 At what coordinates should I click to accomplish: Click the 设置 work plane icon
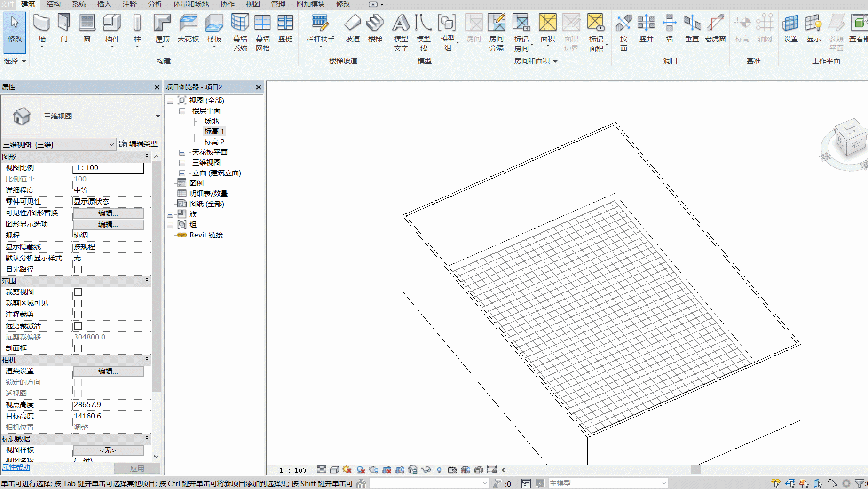point(791,28)
